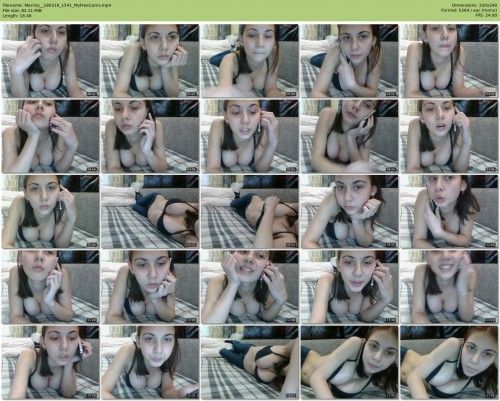Click the timestamp badge on the first thumbnail
Screen dimensions: 500x401
point(92,94)
